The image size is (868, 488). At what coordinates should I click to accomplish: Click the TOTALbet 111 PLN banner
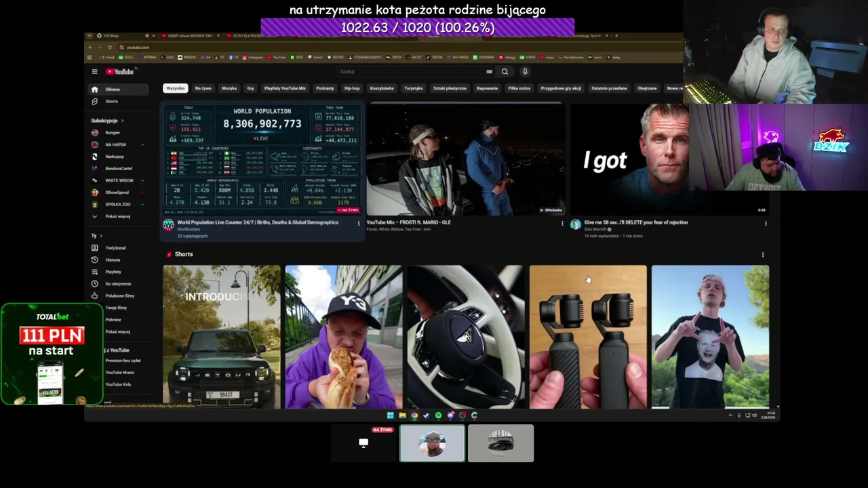click(52, 354)
